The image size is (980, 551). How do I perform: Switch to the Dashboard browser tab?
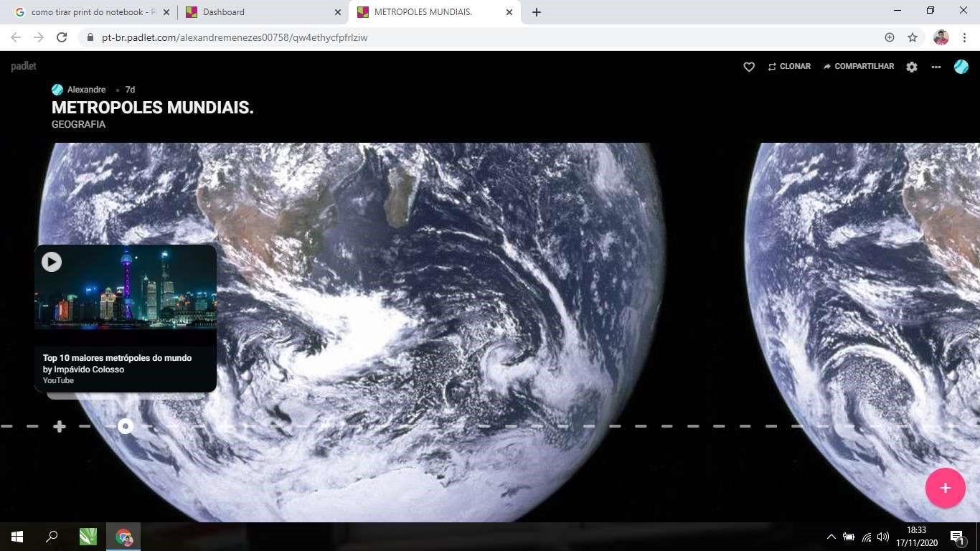click(x=258, y=12)
